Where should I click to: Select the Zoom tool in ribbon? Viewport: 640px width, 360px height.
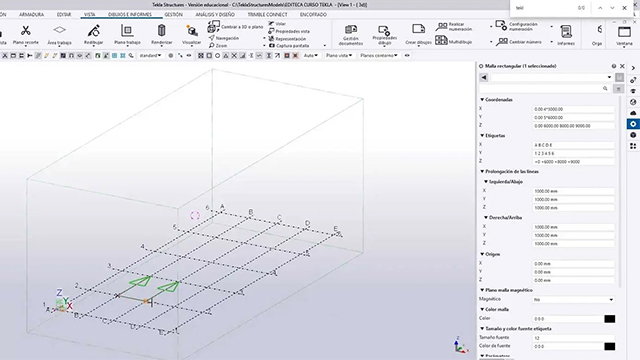click(218, 45)
